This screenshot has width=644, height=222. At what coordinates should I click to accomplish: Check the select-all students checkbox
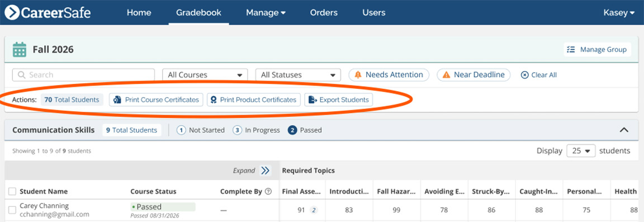[12, 191]
